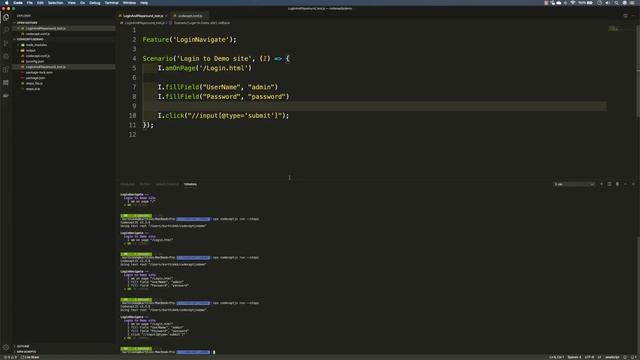This screenshot has width=640, height=360.
Task: Click the Split Editor icon
Action: (x=625, y=16)
